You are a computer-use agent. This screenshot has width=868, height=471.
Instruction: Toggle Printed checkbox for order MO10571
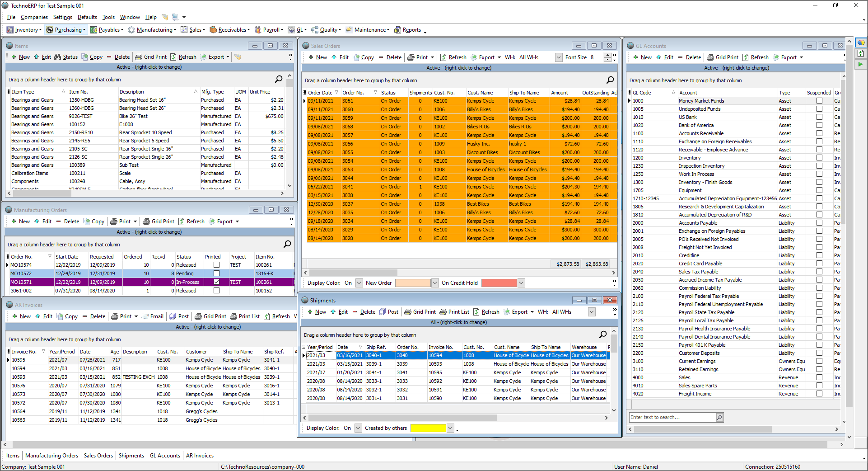(216, 282)
